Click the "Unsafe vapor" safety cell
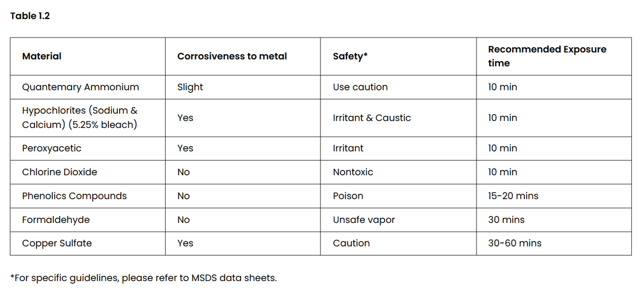644x288 pixels. click(x=364, y=219)
